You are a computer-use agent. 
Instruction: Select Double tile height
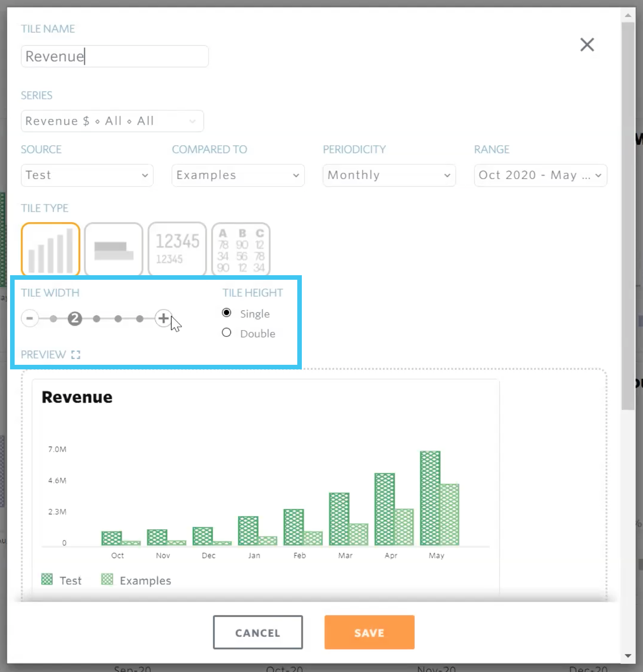tap(226, 333)
